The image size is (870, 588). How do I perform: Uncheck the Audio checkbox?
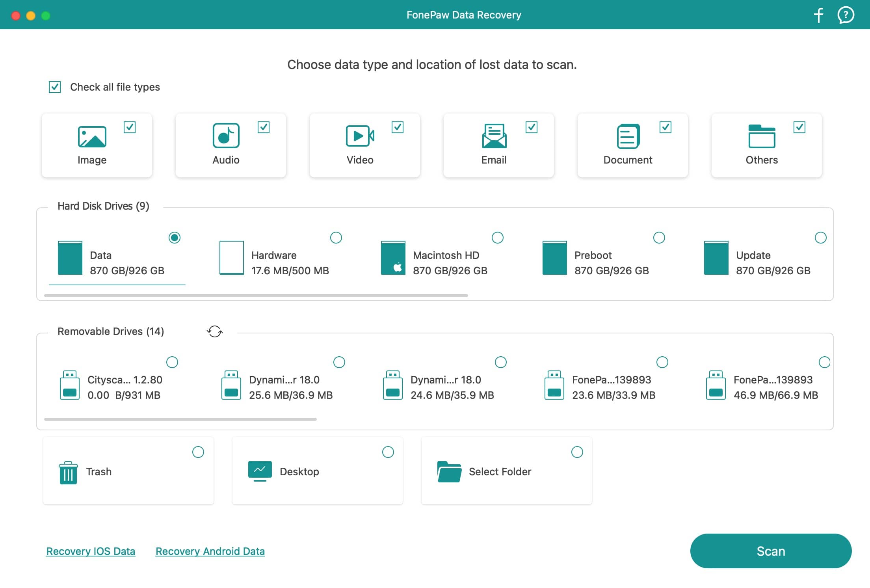click(264, 127)
